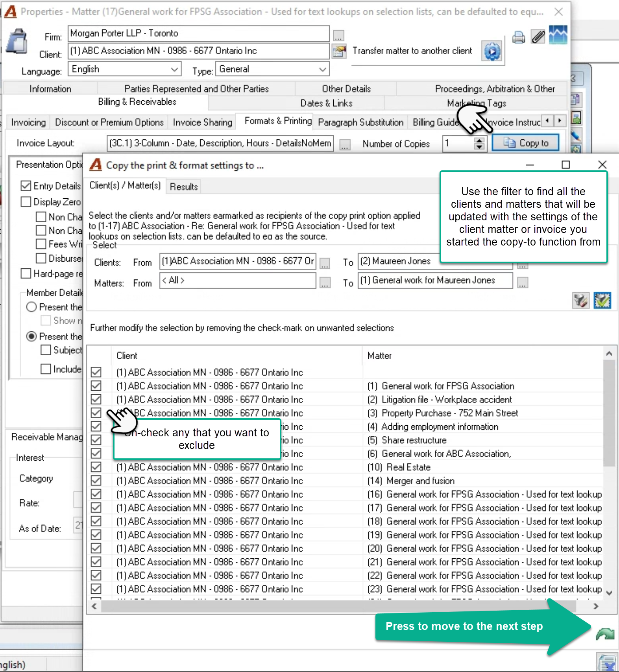Viewport: 619px width, 672px height.
Task: Click the apply filter check-mark icon
Action: coord(602,301)
